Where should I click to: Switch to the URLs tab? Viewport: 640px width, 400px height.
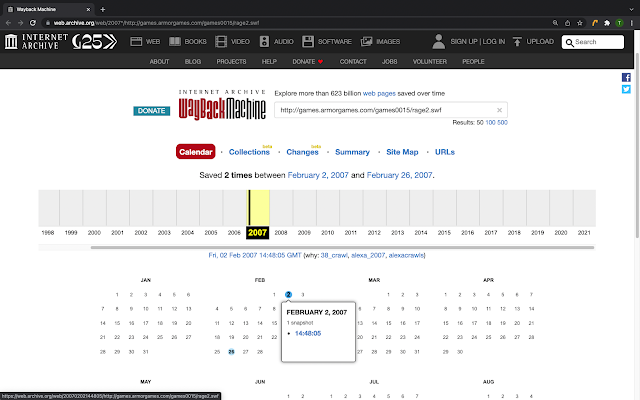click(444, 152)
